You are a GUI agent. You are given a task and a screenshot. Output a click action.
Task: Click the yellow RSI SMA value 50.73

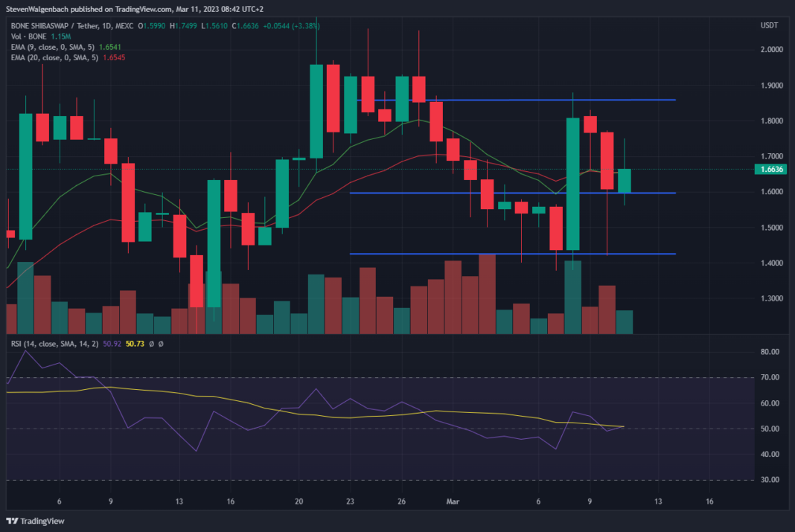[x=137, y=344]
